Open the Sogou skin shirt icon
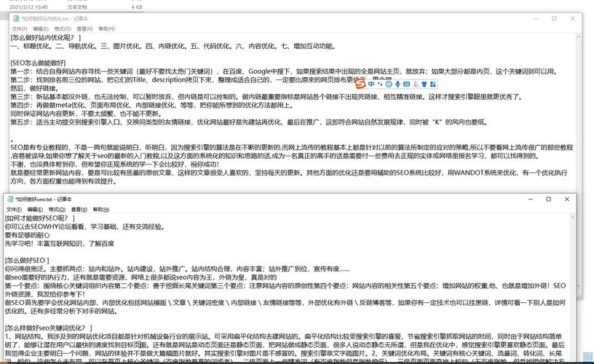The image size is (594, 364). tap(424, 84)
